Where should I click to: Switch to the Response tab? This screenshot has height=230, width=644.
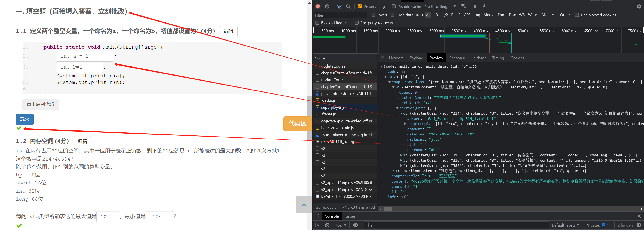click(457, 58)
